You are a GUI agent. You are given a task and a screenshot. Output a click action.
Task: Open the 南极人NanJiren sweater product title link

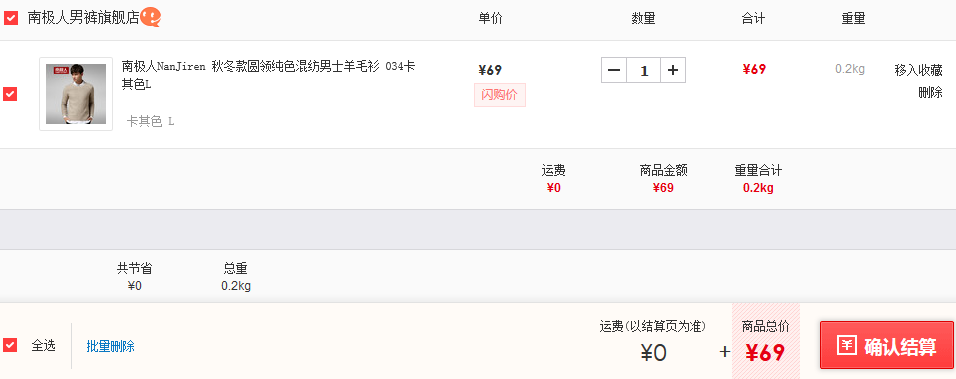click(268, 75)
